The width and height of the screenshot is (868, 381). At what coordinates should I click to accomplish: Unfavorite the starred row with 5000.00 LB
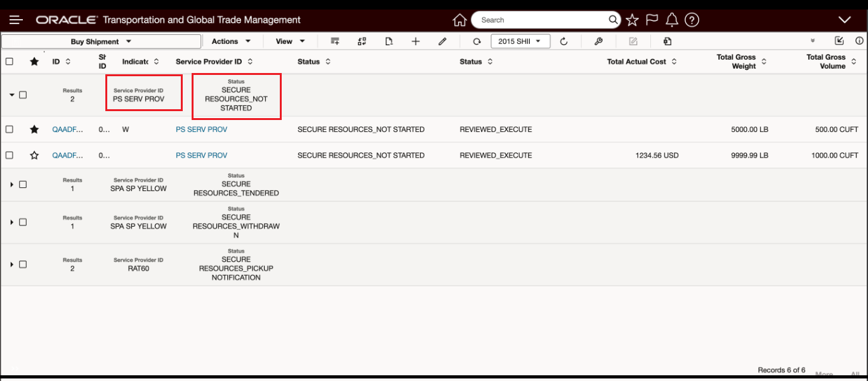[34, 130]
